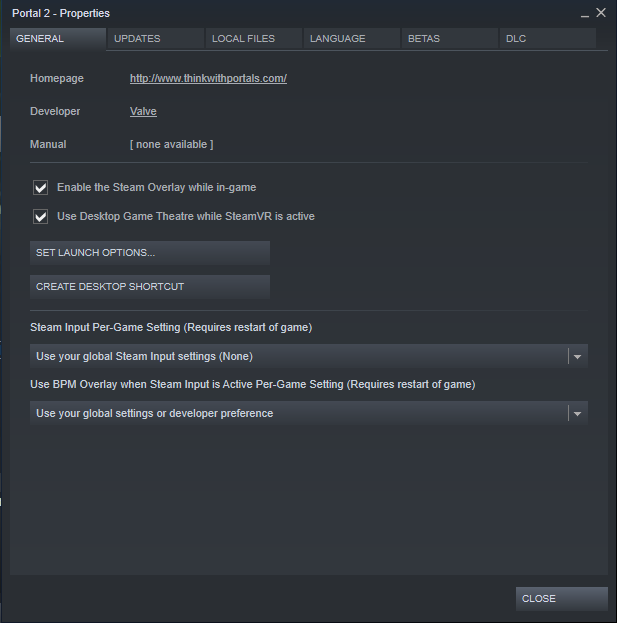Follow the Valve developer link
The width and height of the screenshot is (617, 623).
pyautogui.click(x=143, y=111)
